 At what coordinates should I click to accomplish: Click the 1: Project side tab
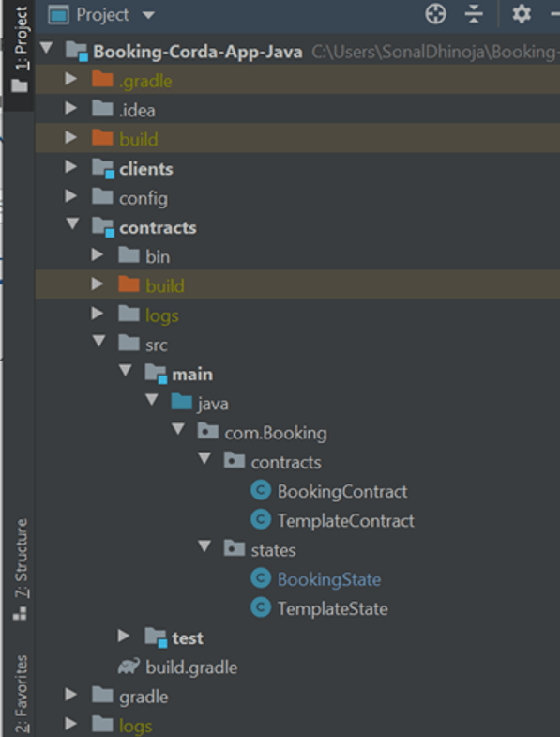click(x=21, y=49)
